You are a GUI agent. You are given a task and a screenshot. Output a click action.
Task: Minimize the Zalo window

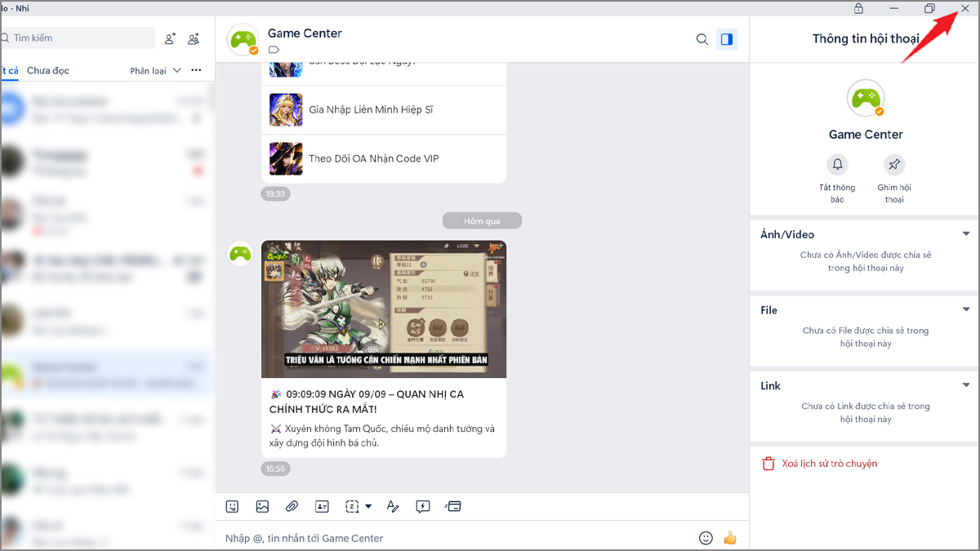click(x=894, y=8)
